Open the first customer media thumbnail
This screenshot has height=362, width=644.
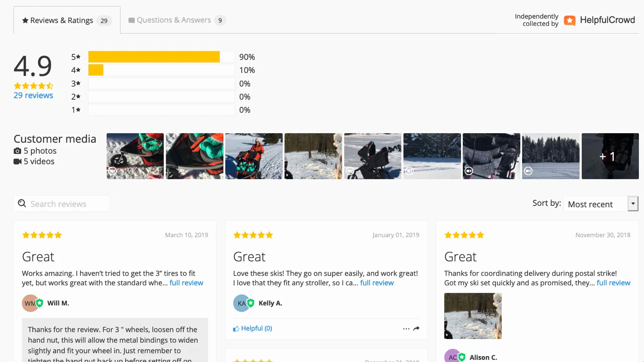(135, 156)
